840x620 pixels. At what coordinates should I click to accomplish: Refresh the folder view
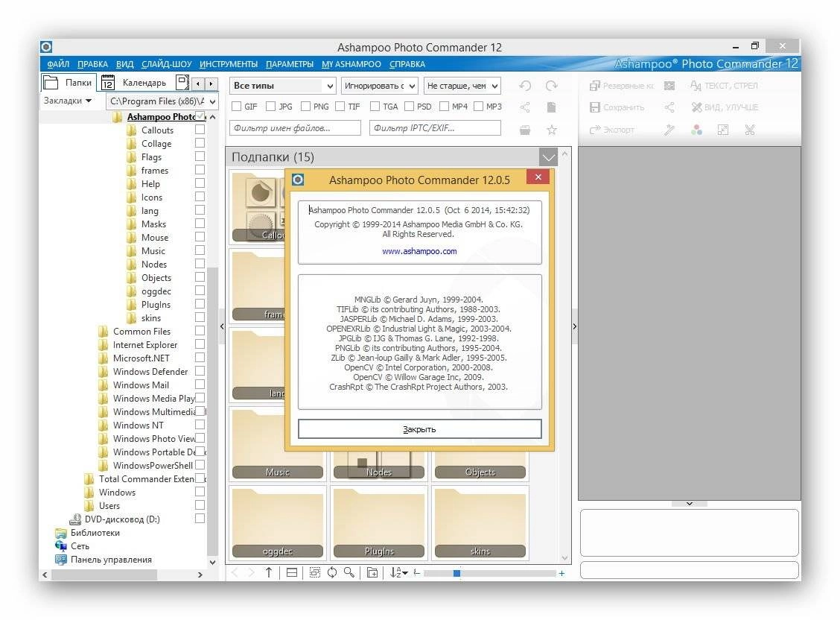[x=332, y=573]
